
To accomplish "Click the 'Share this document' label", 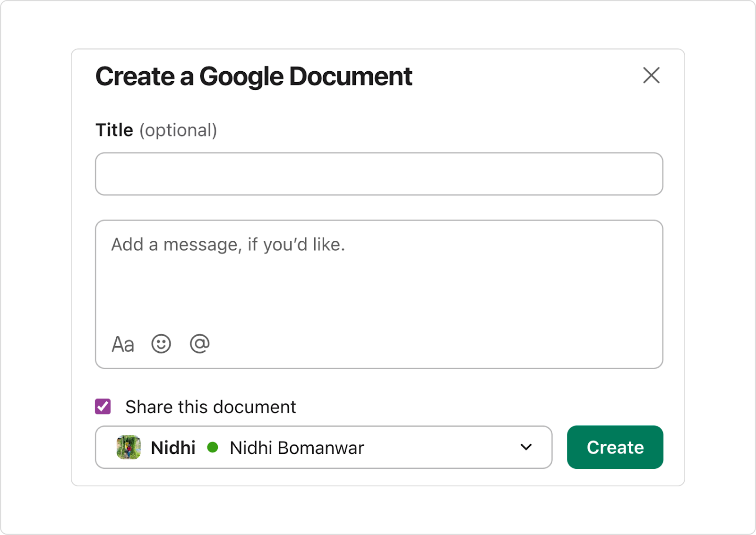I will [211, 407].
